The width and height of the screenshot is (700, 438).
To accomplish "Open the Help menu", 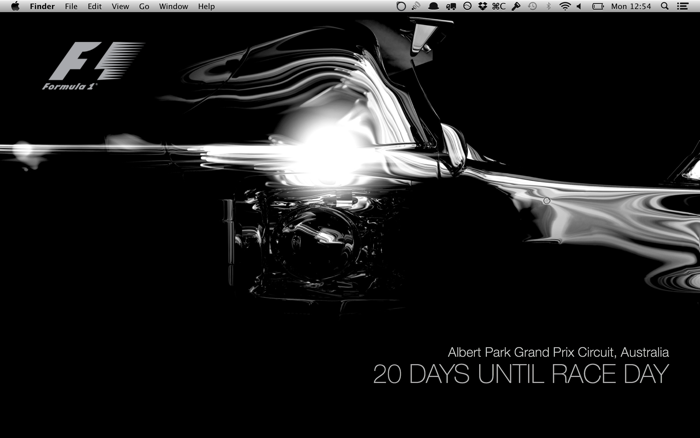I will coord(206,6).
